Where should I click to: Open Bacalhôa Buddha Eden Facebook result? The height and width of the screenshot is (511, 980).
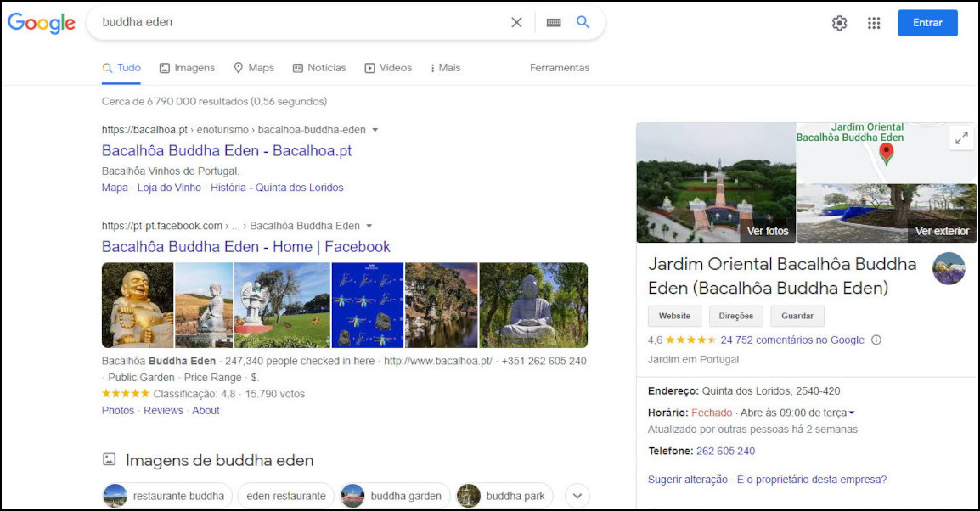246,247
